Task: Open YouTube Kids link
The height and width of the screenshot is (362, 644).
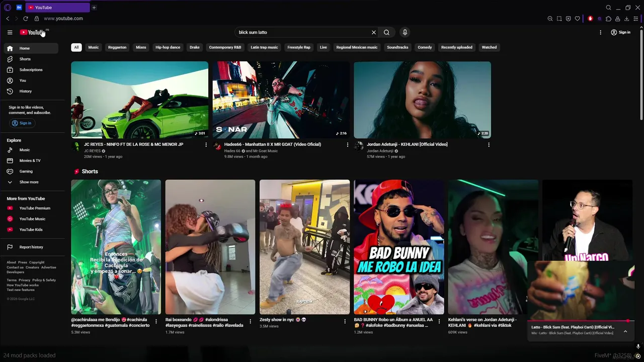Action: [31, 230]
